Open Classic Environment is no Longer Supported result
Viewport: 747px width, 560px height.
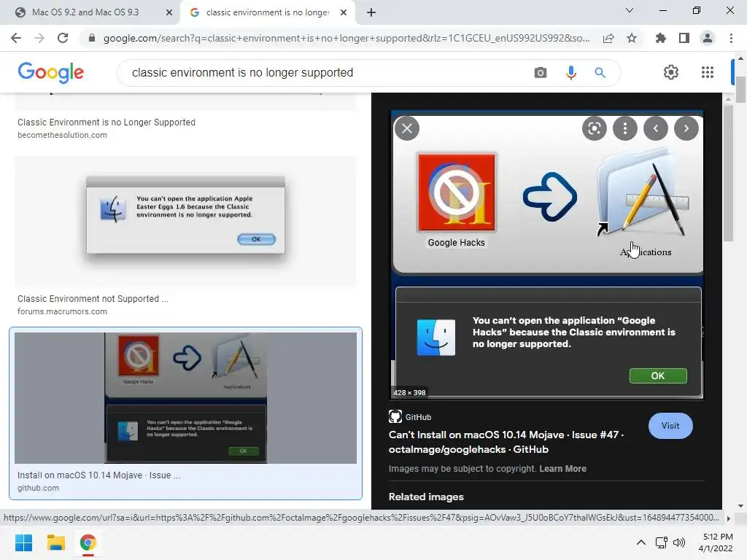107,122
